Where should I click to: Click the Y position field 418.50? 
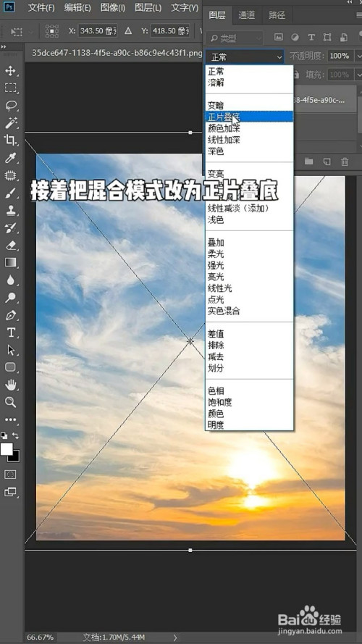pyautogui.click(x=170, y=31)
